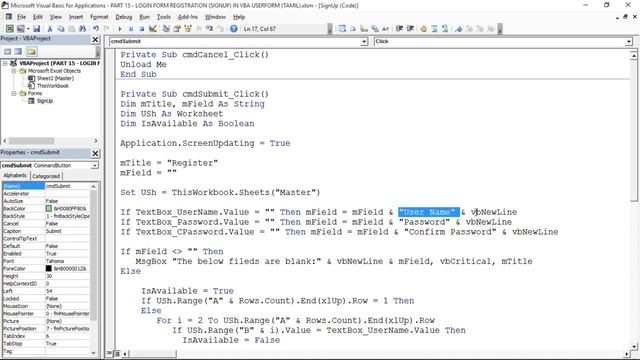This screenshot has width=640, height=360.
Task: Open the Project Explorer icon in toolbar
Action: point(166,29)
